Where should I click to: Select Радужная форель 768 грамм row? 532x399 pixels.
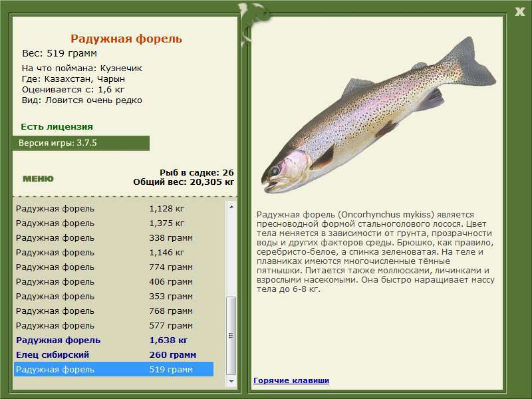coord(114,311)
